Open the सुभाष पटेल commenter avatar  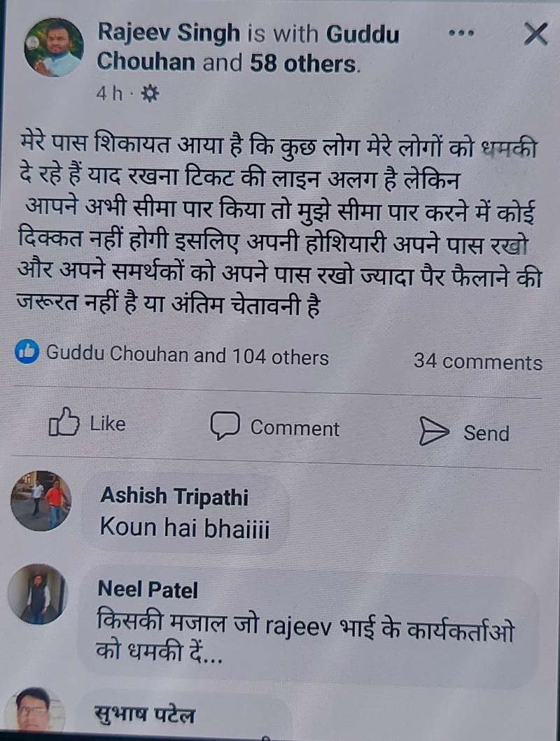33,711
